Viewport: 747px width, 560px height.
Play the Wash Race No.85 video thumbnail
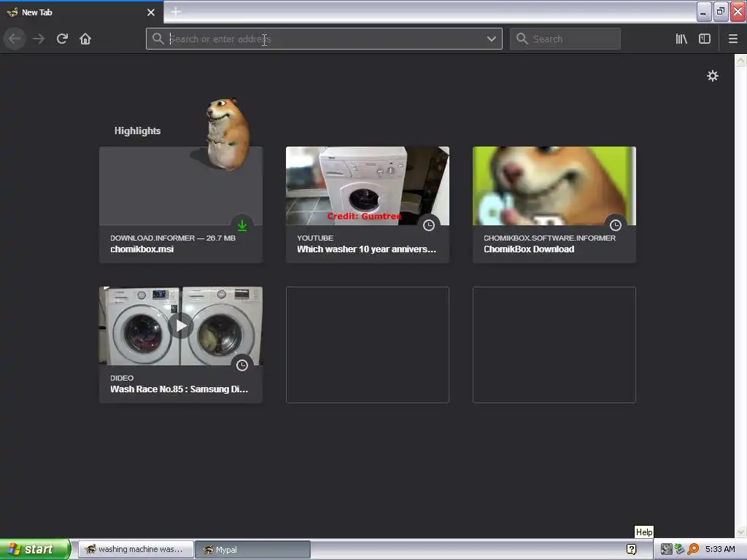tap(181, 326)
